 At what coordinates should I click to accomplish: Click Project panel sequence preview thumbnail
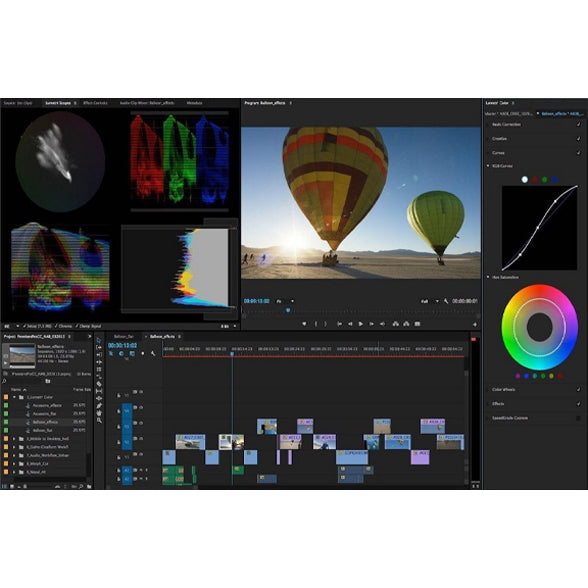(22, 356)
